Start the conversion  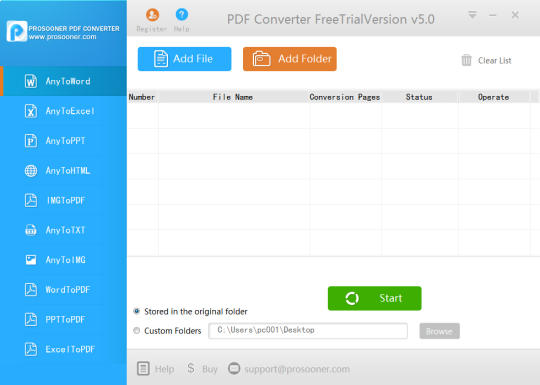pyautogui.click(x=374, y=298)
